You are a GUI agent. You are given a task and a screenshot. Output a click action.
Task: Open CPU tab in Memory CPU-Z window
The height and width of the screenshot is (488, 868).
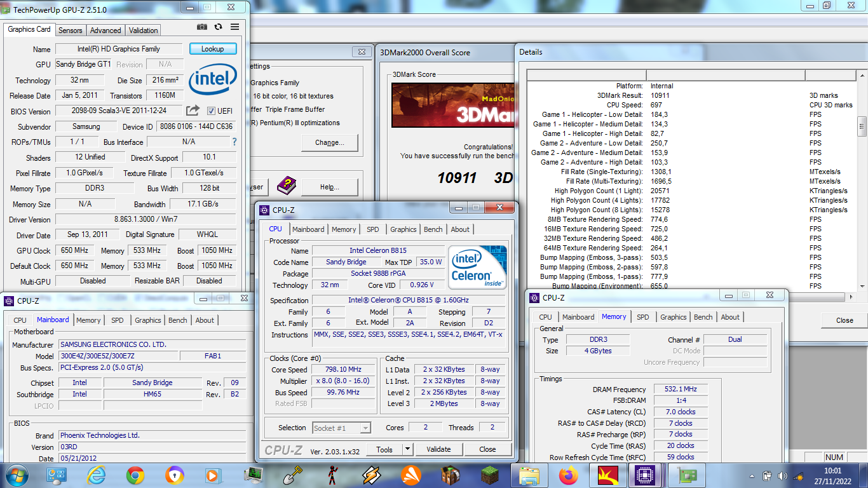pos(545,317)
